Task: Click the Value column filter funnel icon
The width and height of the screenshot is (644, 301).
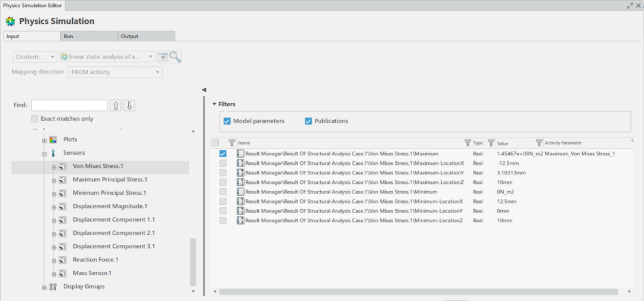Action: (x=491, y=143)
